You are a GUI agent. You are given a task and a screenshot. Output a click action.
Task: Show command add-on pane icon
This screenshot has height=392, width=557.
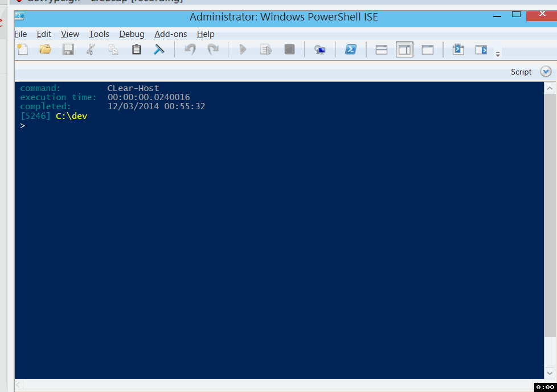coord(481,49)
